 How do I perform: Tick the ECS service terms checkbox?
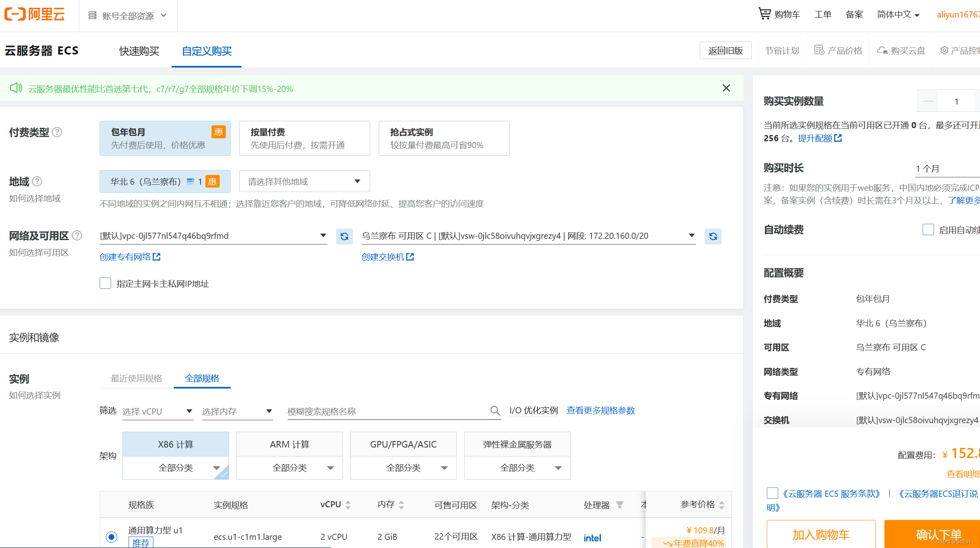772,493
